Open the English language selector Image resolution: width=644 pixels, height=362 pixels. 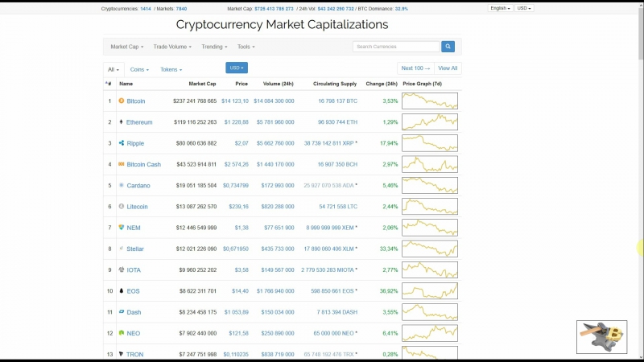click(500, 8)
